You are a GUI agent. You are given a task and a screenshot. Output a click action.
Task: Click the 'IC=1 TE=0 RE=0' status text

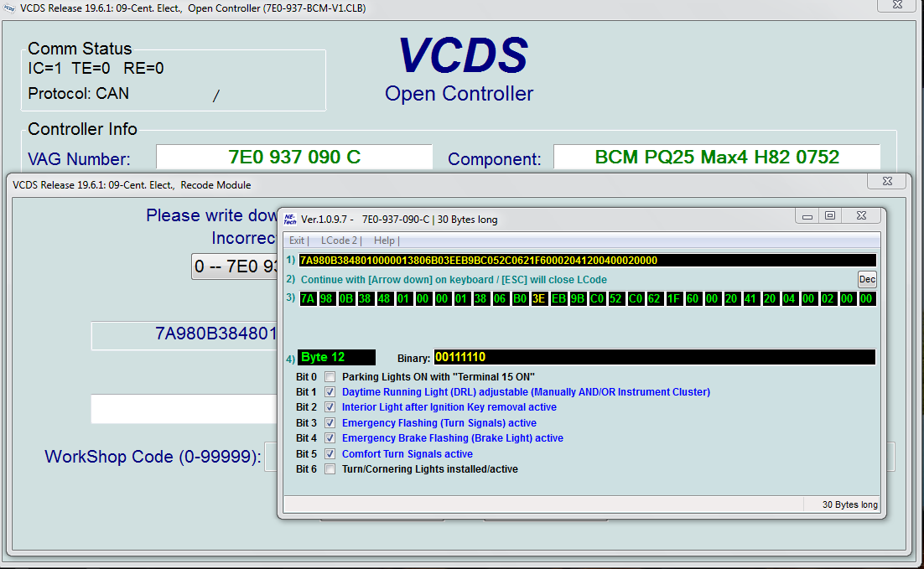point(96,69)
